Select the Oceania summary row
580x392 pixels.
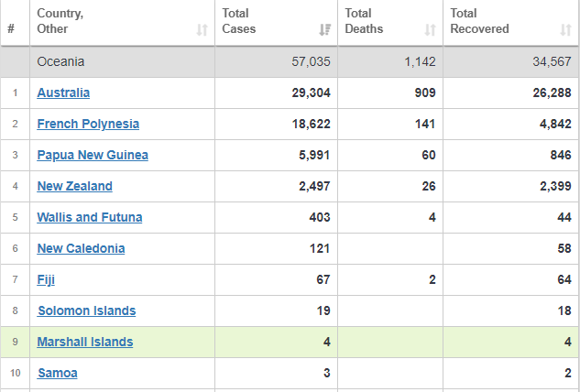click(290, 61)
